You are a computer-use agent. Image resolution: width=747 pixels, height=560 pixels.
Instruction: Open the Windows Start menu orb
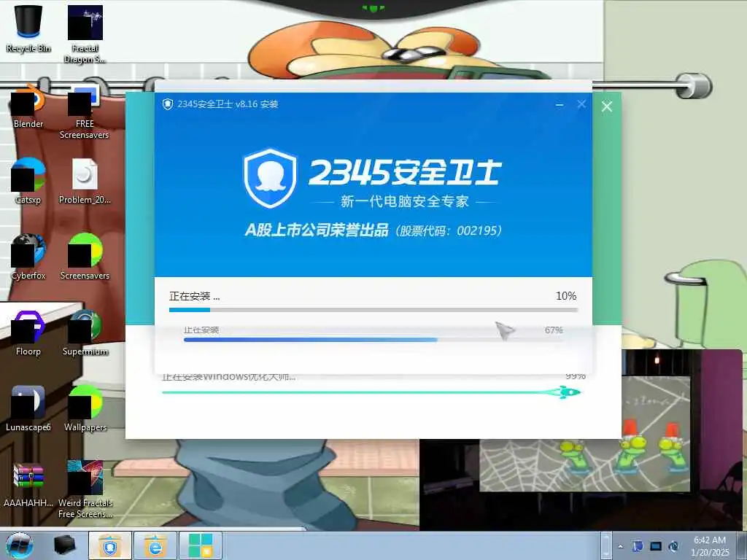click(19, 545)
